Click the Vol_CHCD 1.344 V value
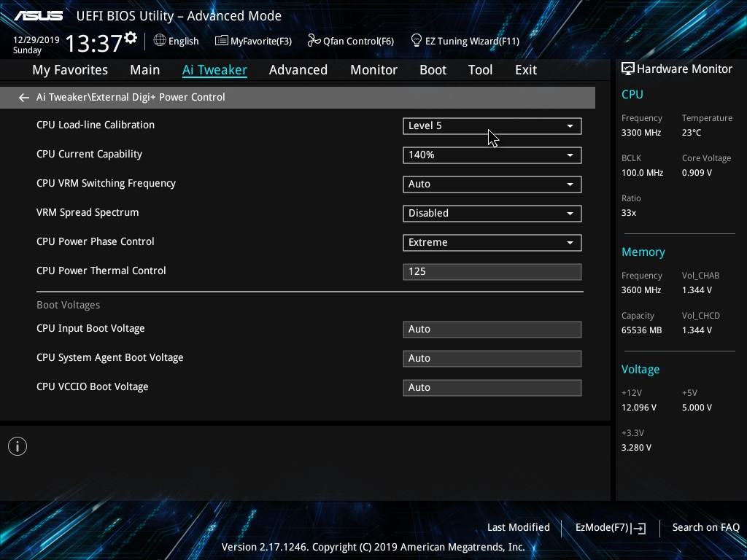Viewport: 747px width, 560px height. tap(697, 330)
